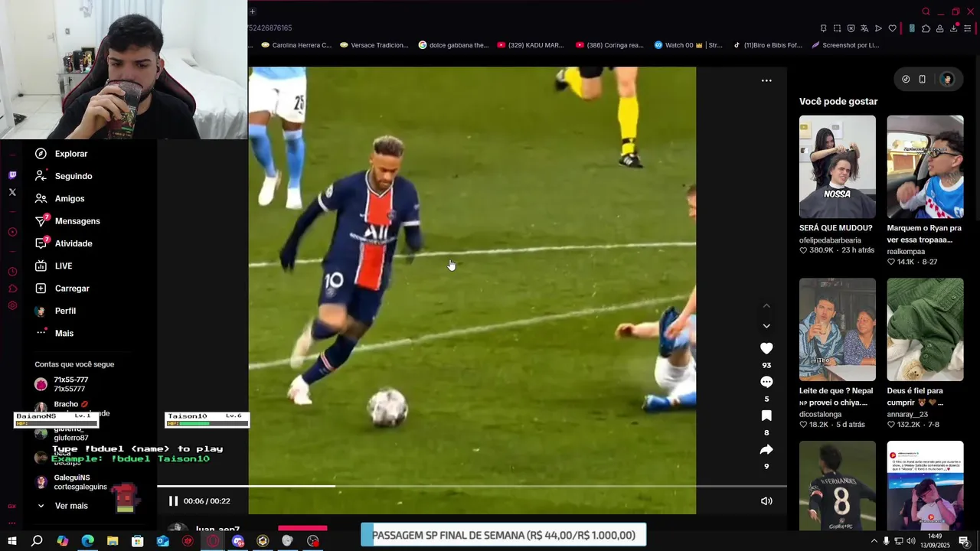The image size is (980, 551).
Task: Click Carregar to upload a video
Action: [x=62, y=289]
